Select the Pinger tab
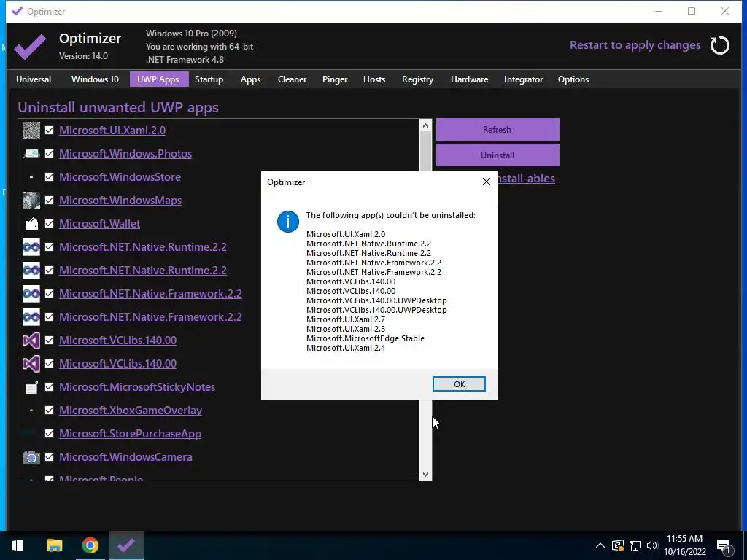Viewport: 747px width, 560px height. point(334,79)
